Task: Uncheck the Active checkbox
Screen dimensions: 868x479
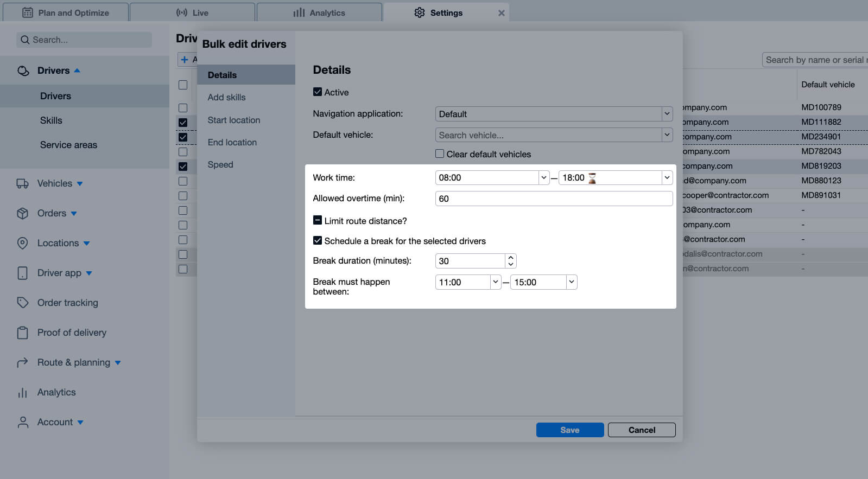Action: 318,92
